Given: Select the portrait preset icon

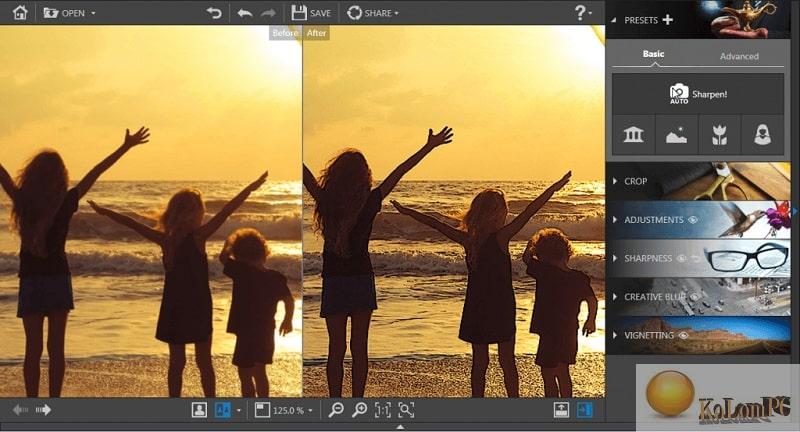Looking at the screenshot, I should pos(762,135).
